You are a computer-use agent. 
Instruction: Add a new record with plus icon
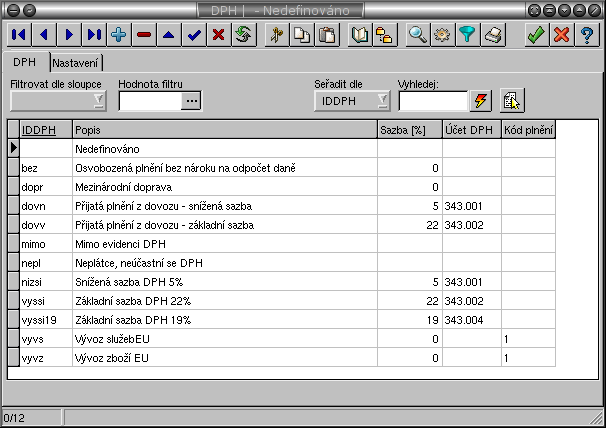[x=119, y=34]
